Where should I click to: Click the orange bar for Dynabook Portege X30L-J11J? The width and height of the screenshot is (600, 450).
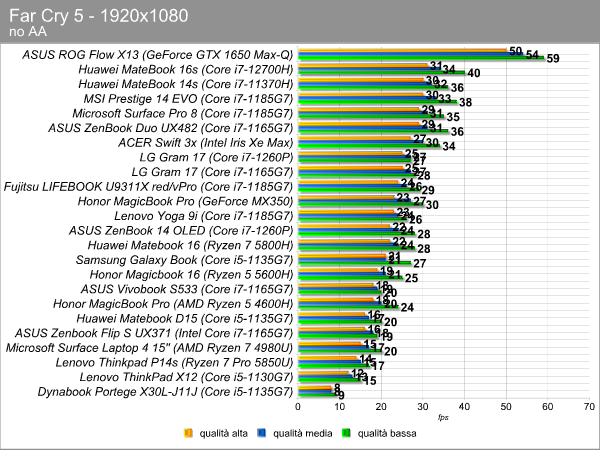click(315, 388)
